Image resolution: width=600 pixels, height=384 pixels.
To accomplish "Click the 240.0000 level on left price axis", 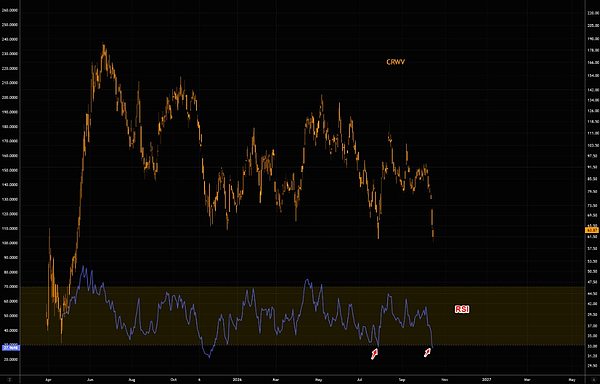I will [10, 39].
